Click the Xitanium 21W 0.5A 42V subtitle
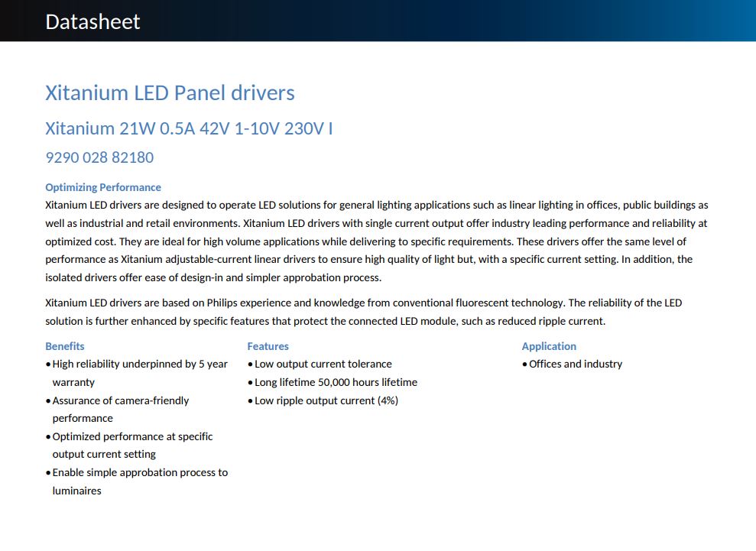The image size is (756, 551). coord(189,128)
